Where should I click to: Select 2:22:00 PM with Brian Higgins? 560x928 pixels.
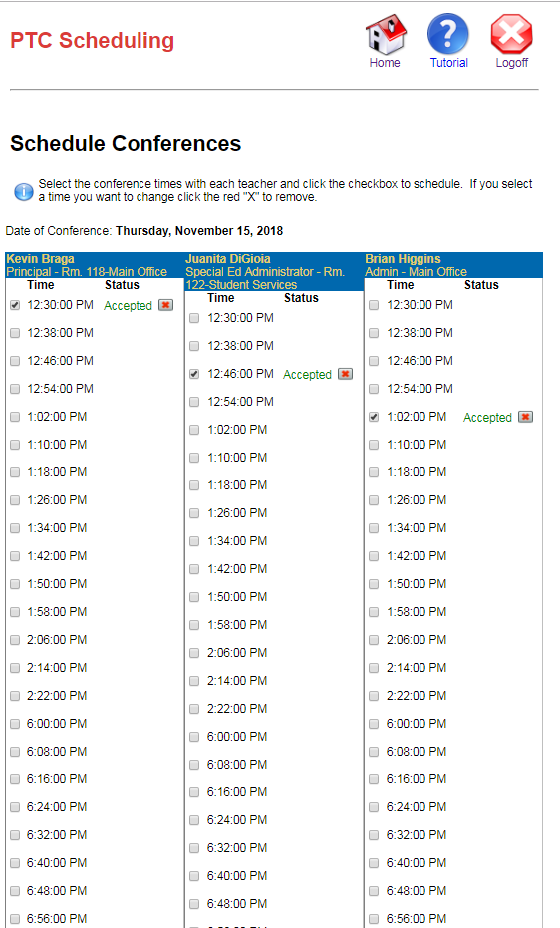click(374, 696)
